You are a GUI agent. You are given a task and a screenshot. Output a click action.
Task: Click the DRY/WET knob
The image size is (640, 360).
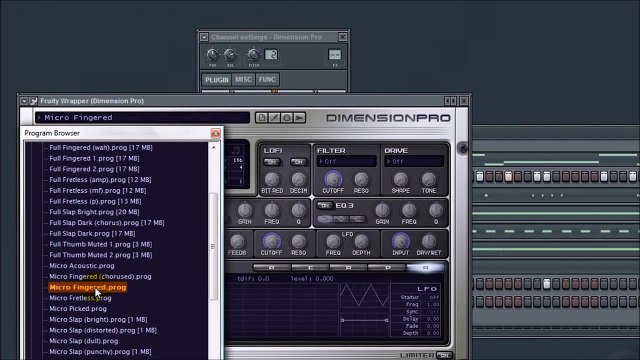click(x=429, y=241)
